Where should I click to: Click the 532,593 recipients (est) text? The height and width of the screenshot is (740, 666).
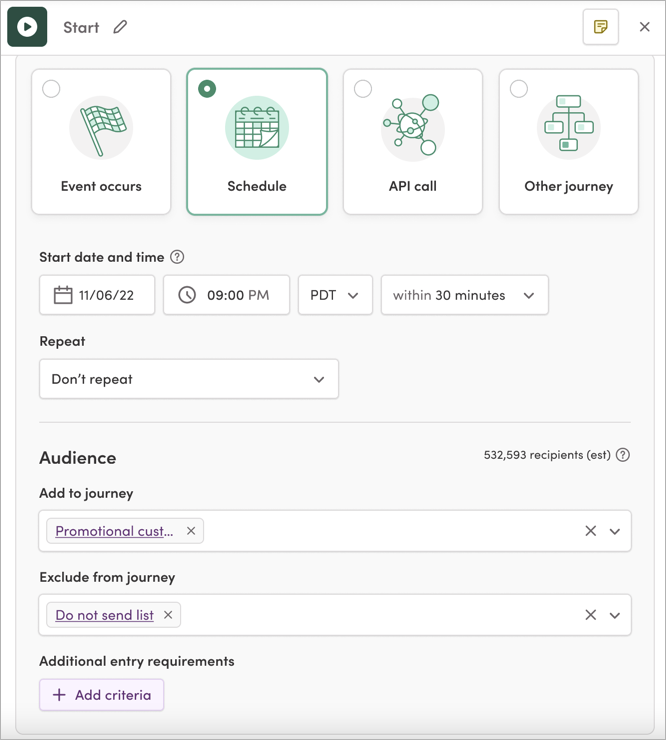[x=547, y=455]
